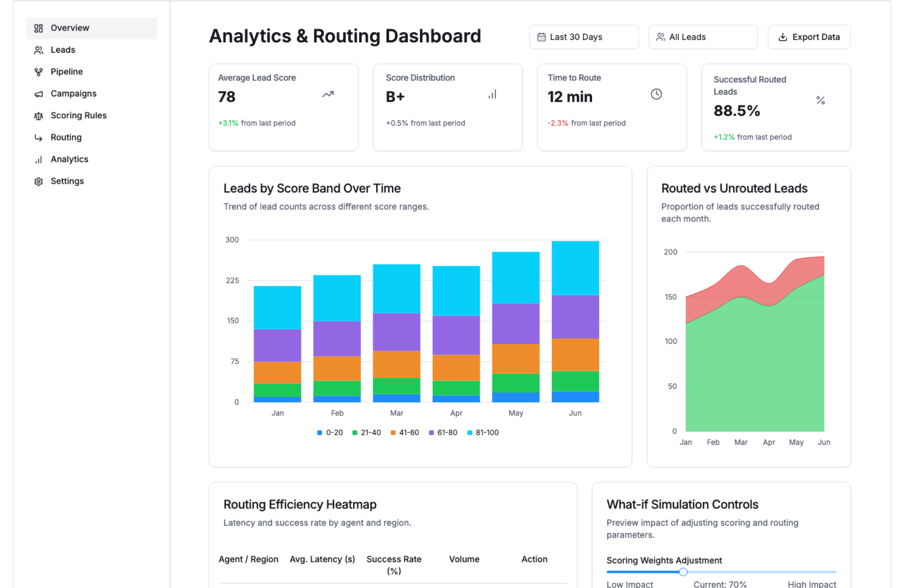Screen dimensions: 905x588
Task: Click the trend arrow icon on the Average Lead Score card
Action: (328, 94)
